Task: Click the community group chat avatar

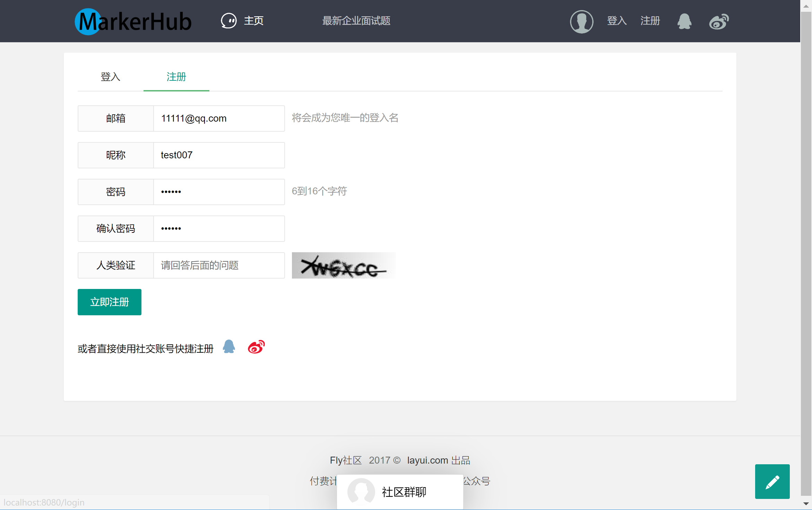Action: coord(361,491)
